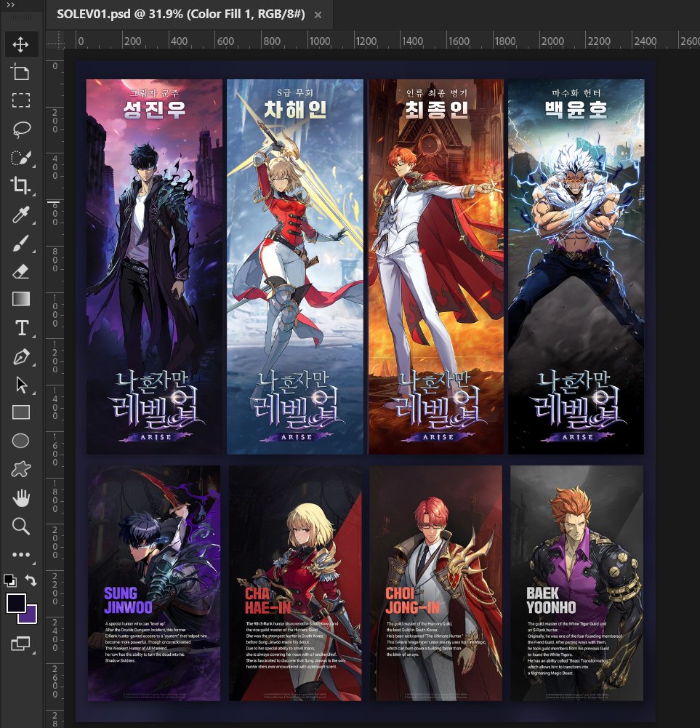Screen dimensions: 700x728
Task: Select the Ellipse shape tool
Action: click(x=21, y=441)
